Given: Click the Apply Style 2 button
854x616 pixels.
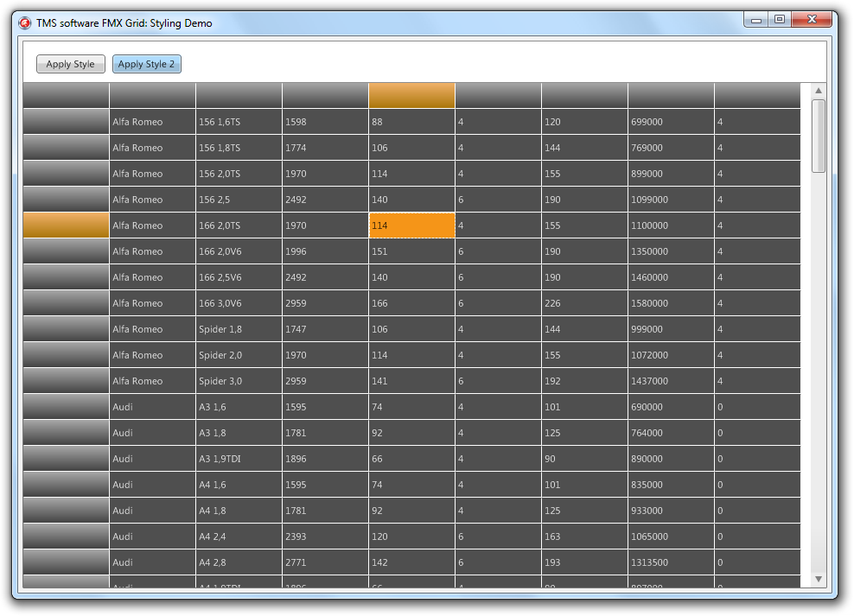Looking at the screenshot, I should (146, 64).
